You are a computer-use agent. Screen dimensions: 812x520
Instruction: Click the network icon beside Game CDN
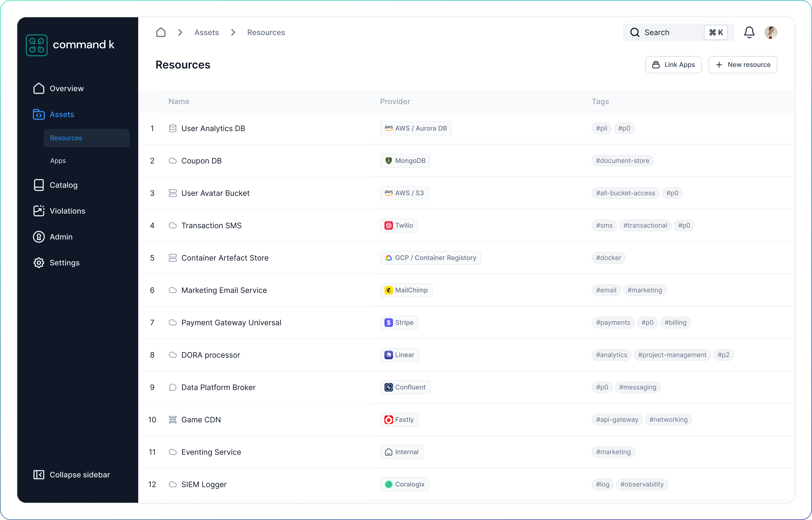[x=173, y=420]
